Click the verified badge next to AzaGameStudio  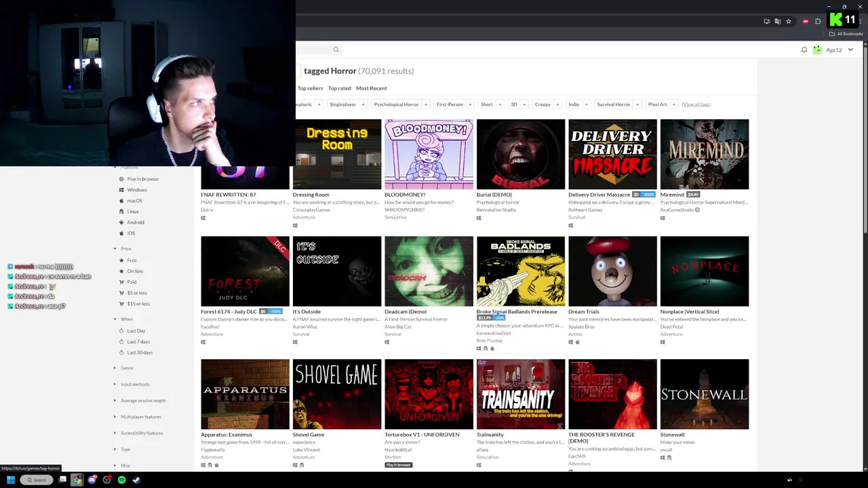pos(697,210)
